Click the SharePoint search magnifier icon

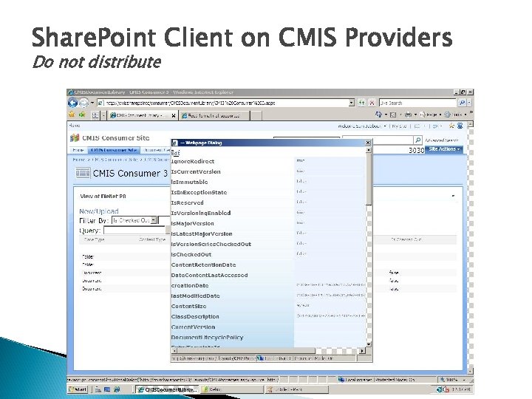[418, 140]
